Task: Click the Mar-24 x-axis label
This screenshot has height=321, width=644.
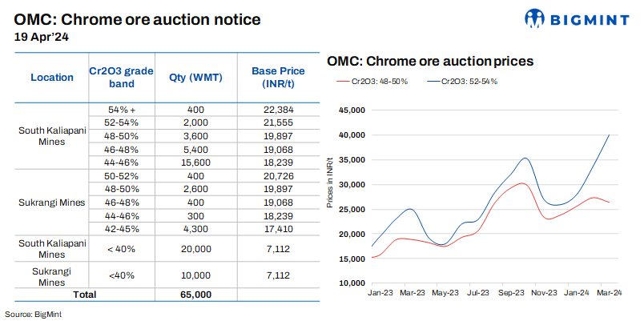Action: coord(609,294)
